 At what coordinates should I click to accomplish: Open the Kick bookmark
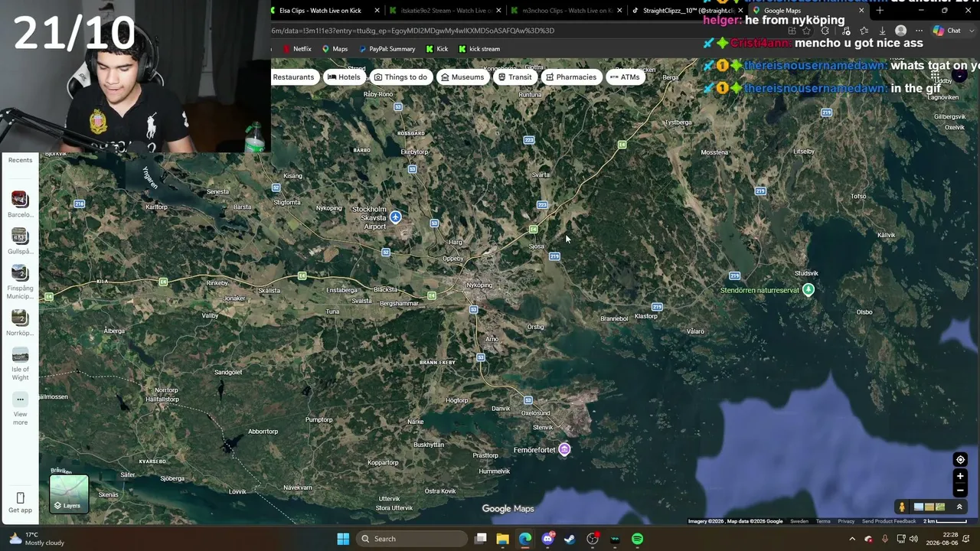[x=436, y=49]
